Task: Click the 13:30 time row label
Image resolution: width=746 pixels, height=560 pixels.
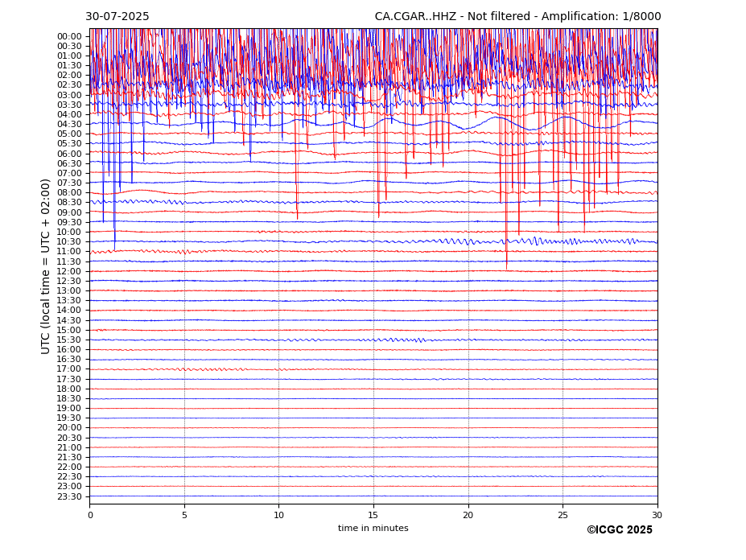Action: pos(69,301)
